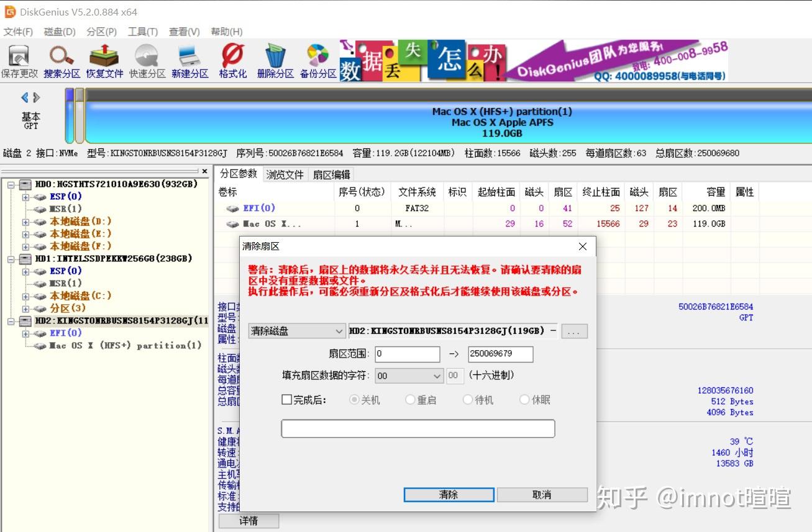Collapse the HD2 KINGSTON disk node

11,321
